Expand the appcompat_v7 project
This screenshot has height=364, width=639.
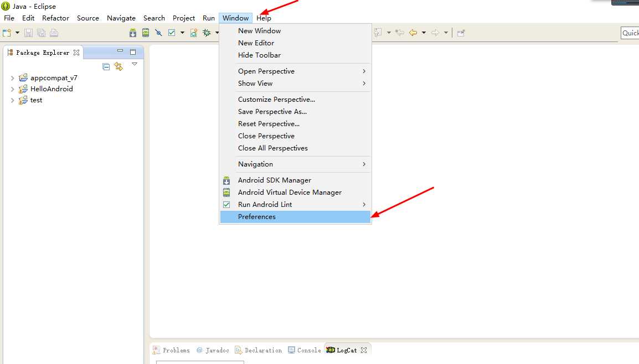pos(12,78)
